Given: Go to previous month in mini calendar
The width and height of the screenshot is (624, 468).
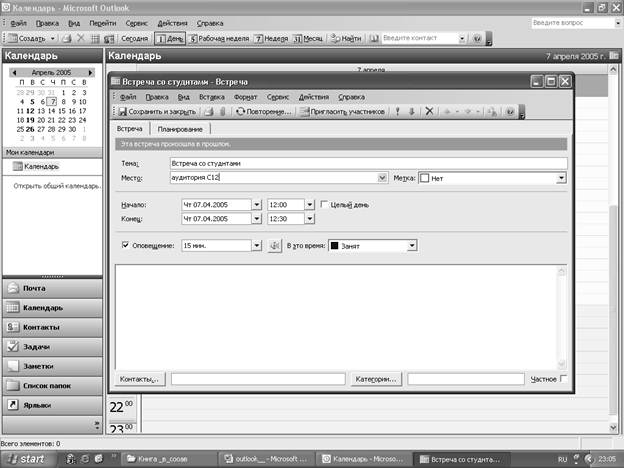Looking at the screenshot, I should (x=14, y=72).
